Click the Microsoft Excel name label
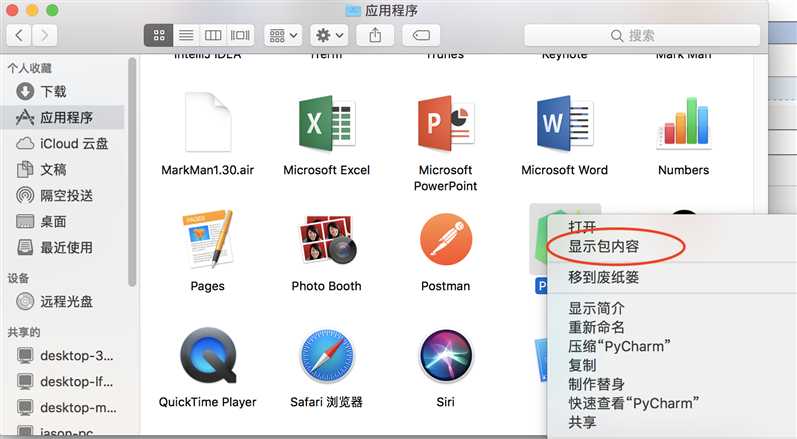This screenshot has width=797, height=439. (326, 170)
